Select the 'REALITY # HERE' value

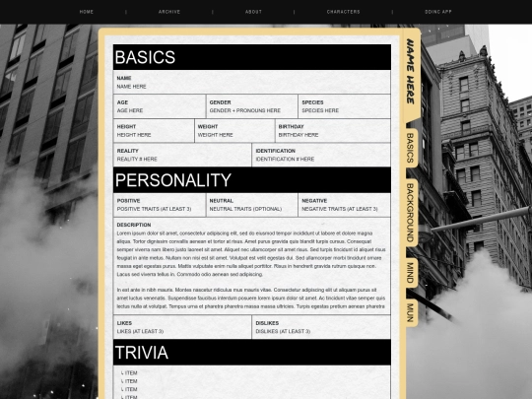[137, 160]
